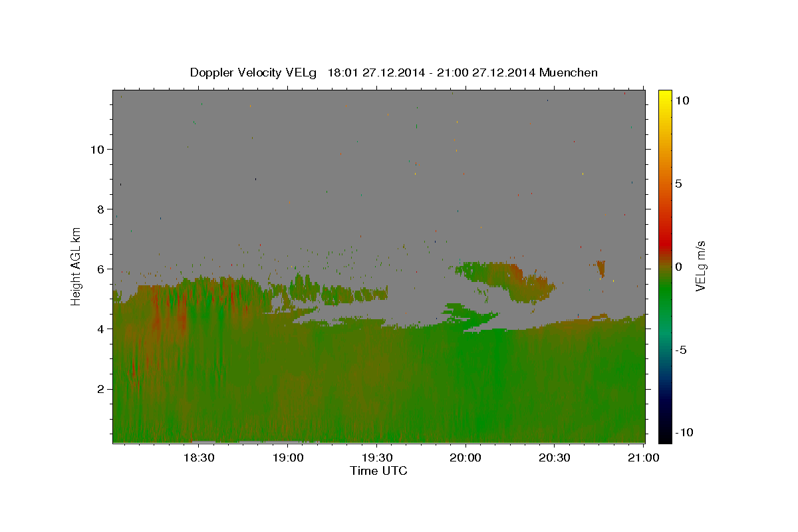
Task: Click the 19:30 time tick label
Action: (376, 458)
